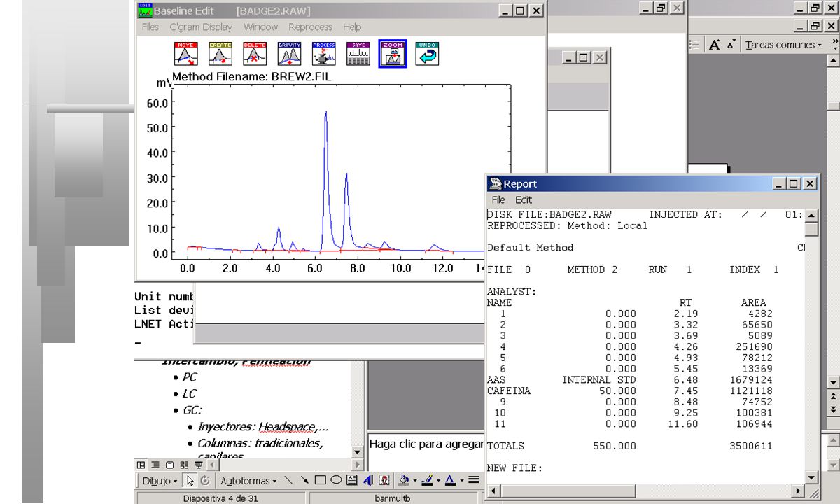Go to the next slide using double-down arrow
The width and height of the screenshot is (840, 504).
833,409
